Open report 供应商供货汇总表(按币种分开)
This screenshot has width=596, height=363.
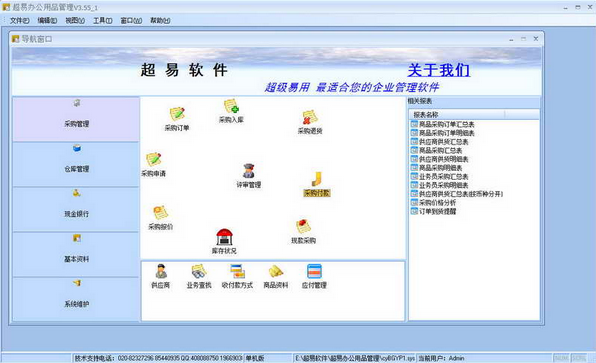click(457, 194)
